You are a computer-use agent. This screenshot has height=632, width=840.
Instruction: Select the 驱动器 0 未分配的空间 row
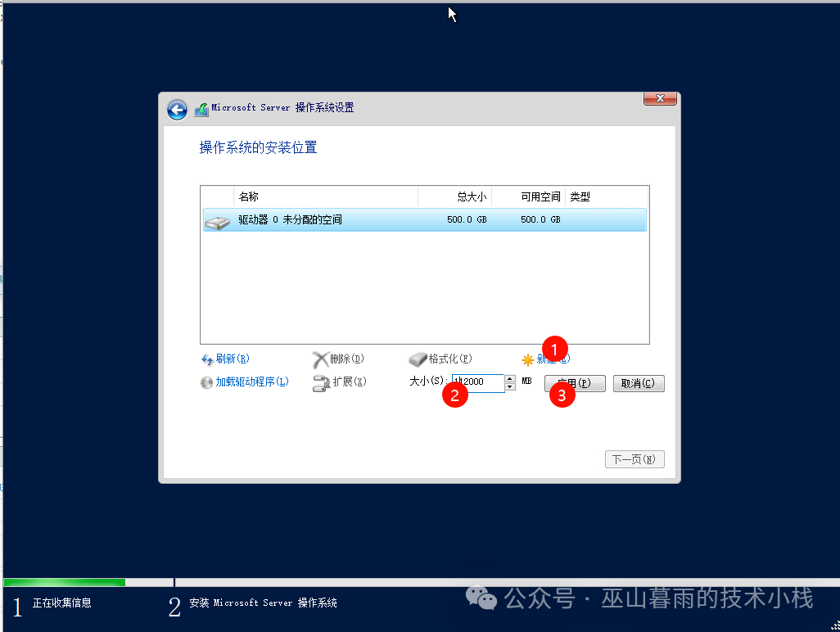point(368,220)
